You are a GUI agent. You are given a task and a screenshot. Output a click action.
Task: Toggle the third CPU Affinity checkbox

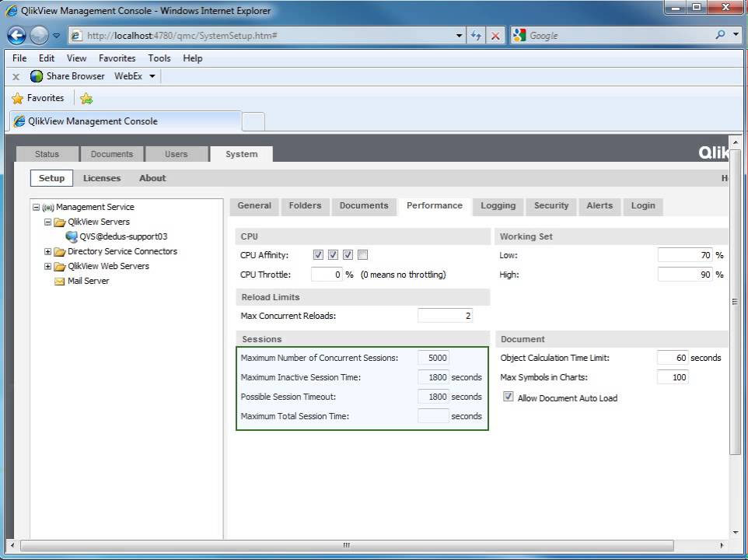point(348,254)
